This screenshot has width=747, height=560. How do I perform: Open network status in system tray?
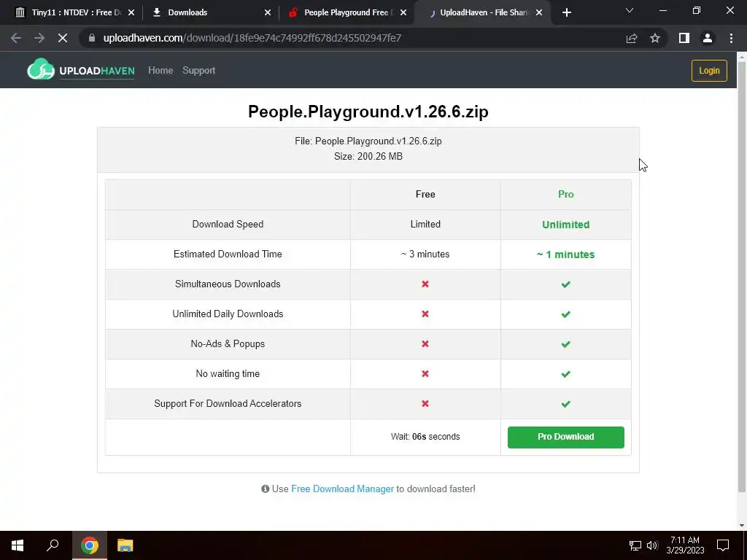click(635, 545)
